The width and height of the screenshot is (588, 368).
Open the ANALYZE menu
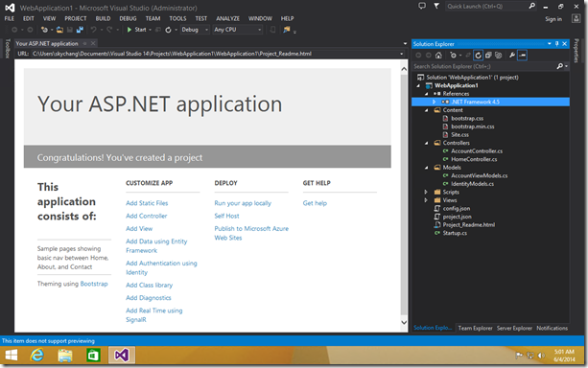click(227, 18)
